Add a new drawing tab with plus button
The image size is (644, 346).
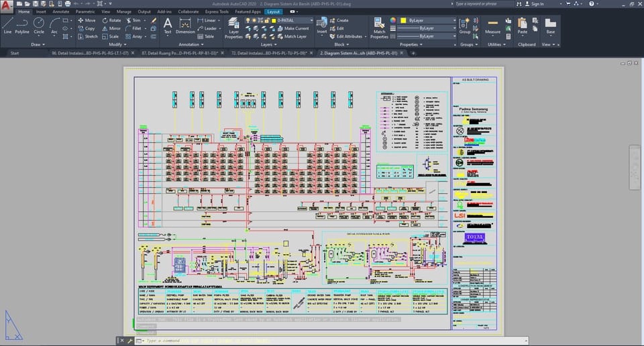tap(413, 53)
